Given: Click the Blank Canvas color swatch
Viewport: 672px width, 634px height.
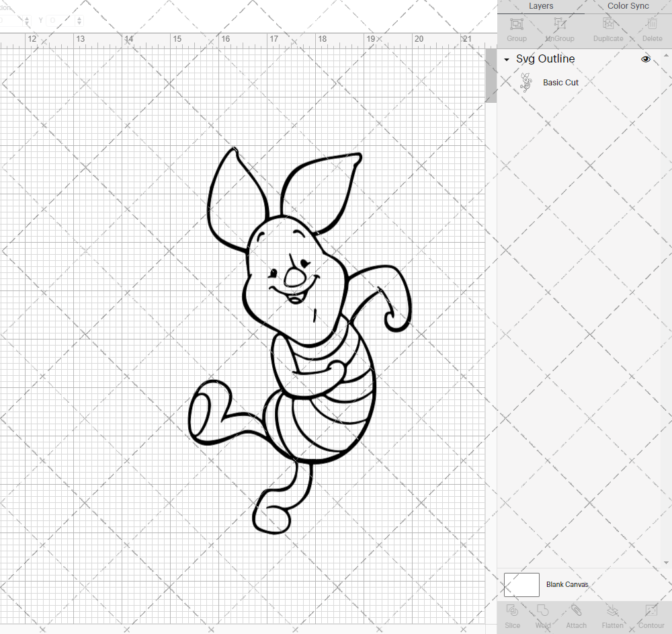Looking at the screenshot, I should click(x=521, y=585).
